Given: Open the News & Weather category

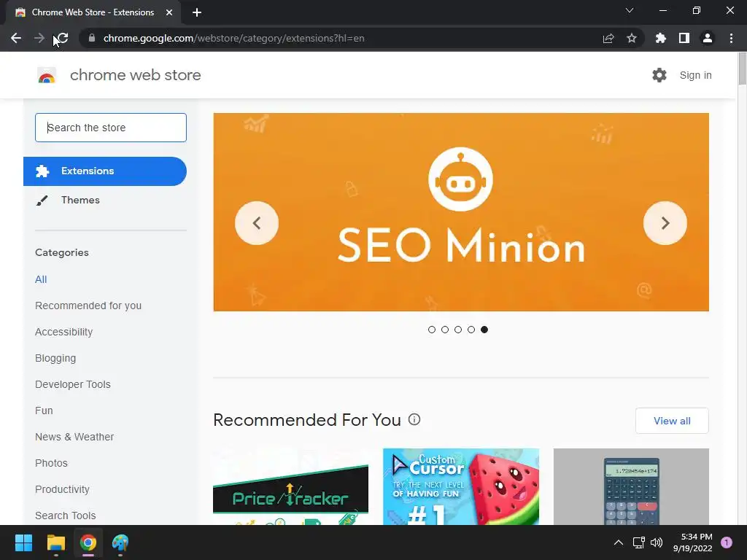Looking at the screenshot, I should coord(74,437).
